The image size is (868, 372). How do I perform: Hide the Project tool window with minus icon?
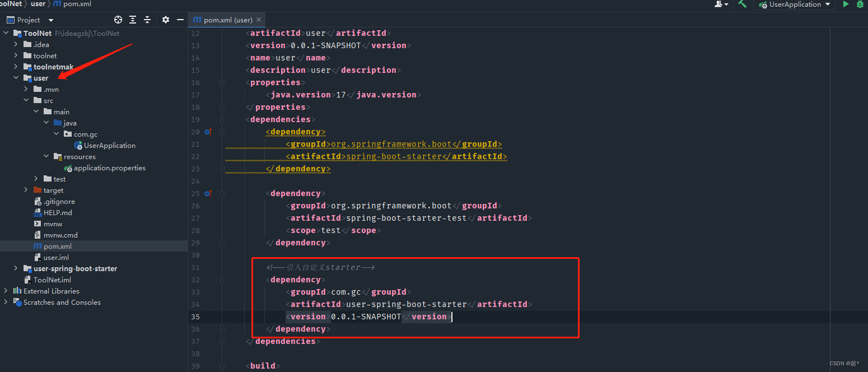point(180,20)
